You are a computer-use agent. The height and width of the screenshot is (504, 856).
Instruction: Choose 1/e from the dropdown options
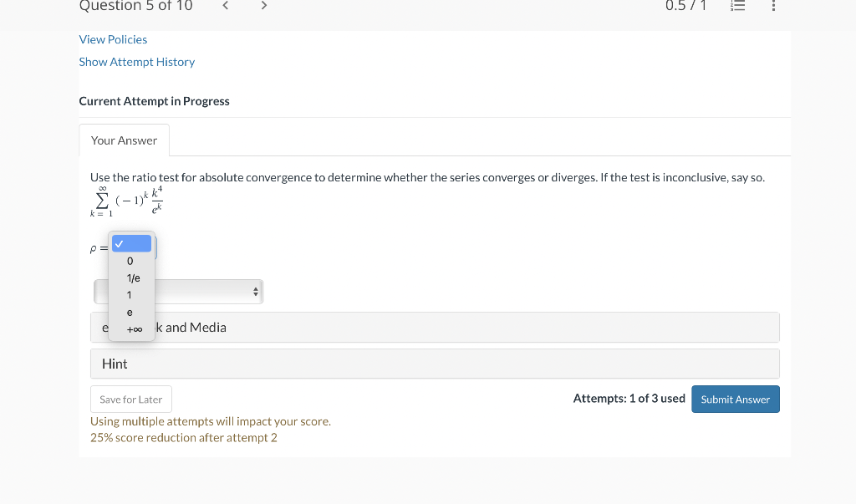(x=131, y=277)
